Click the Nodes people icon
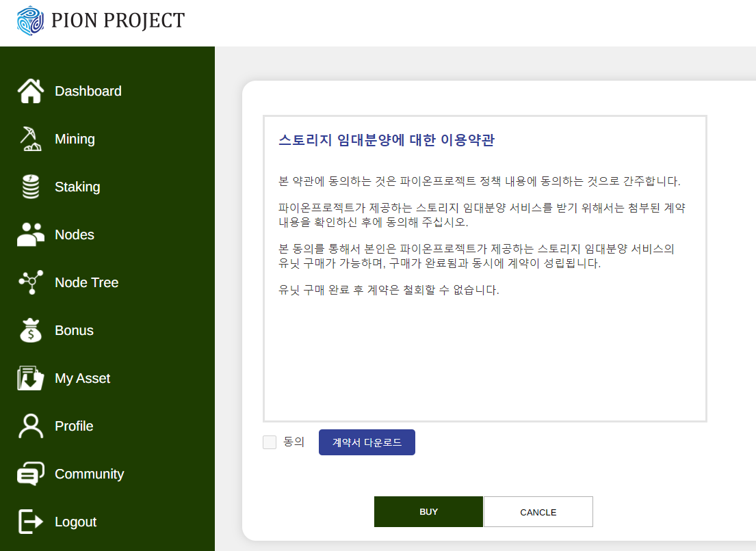 [31, 234]
